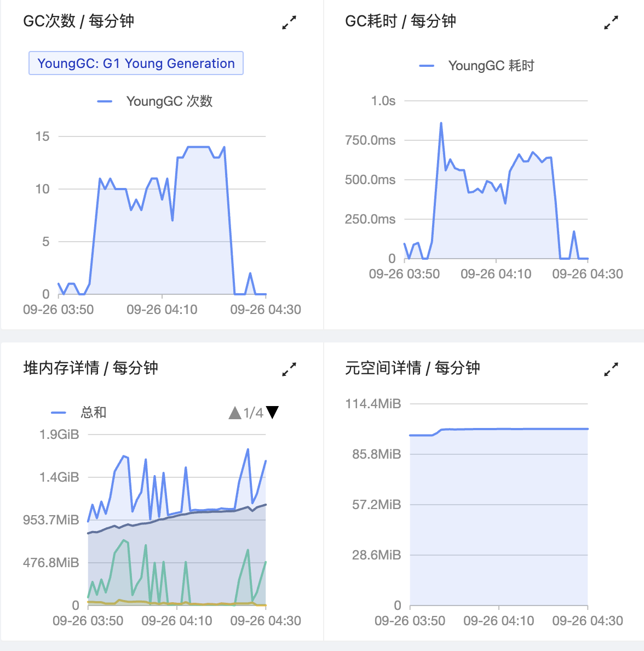644x651 pixels.
Task: Go to next legend page in heap chart
Action: coord(272,412)
